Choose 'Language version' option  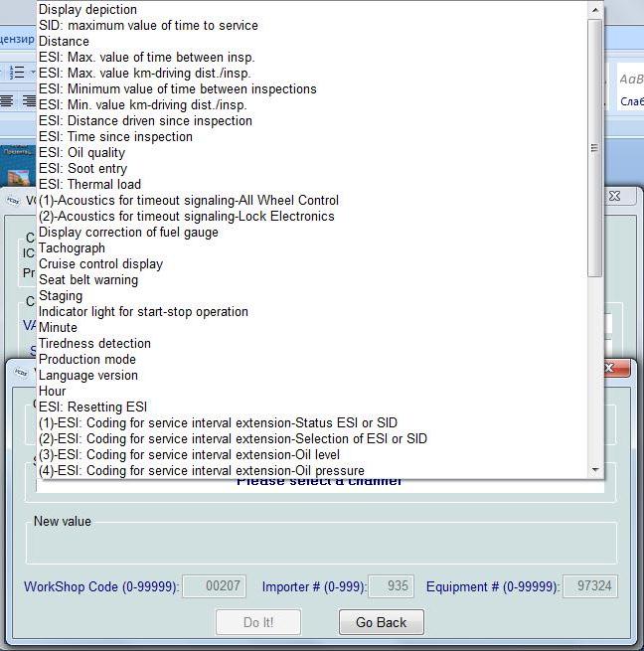(88, 376)
